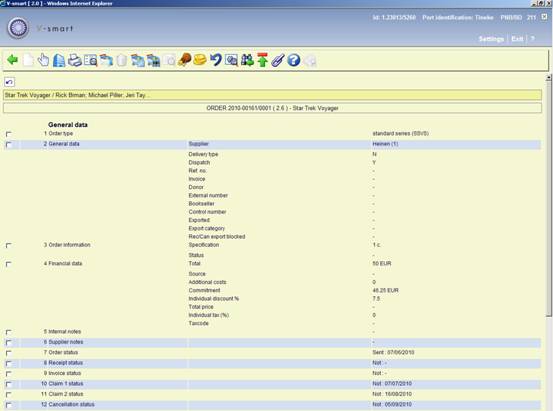553x411 pixels.
Task: Select the 5 Internal notes label
Action: point(62,332)
